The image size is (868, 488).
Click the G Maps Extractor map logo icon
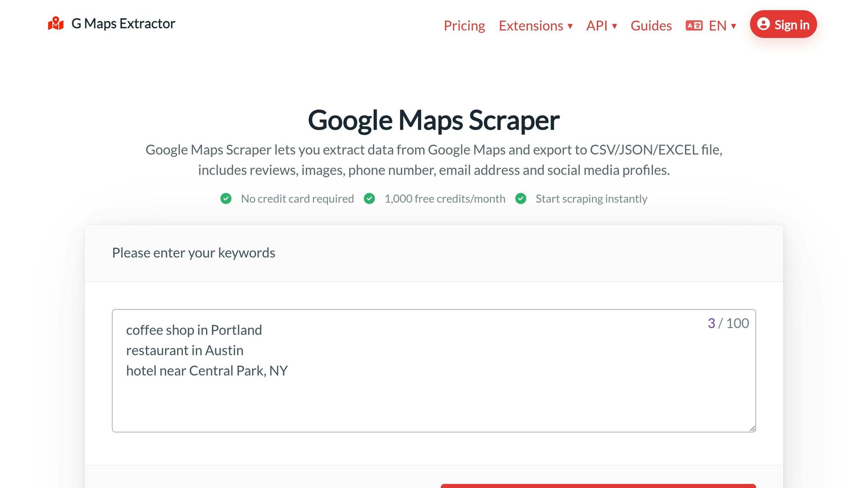click(x=56, y=24)
